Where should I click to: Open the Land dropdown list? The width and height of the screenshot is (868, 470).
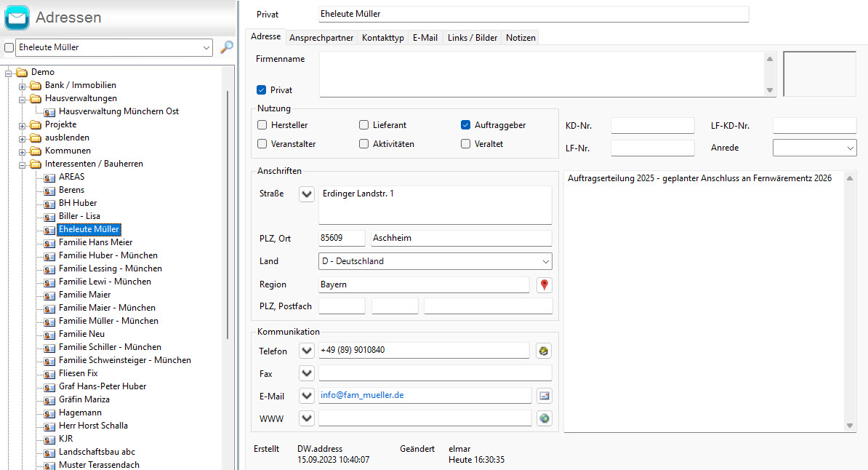pyautogui.click(x=545, y=261)
